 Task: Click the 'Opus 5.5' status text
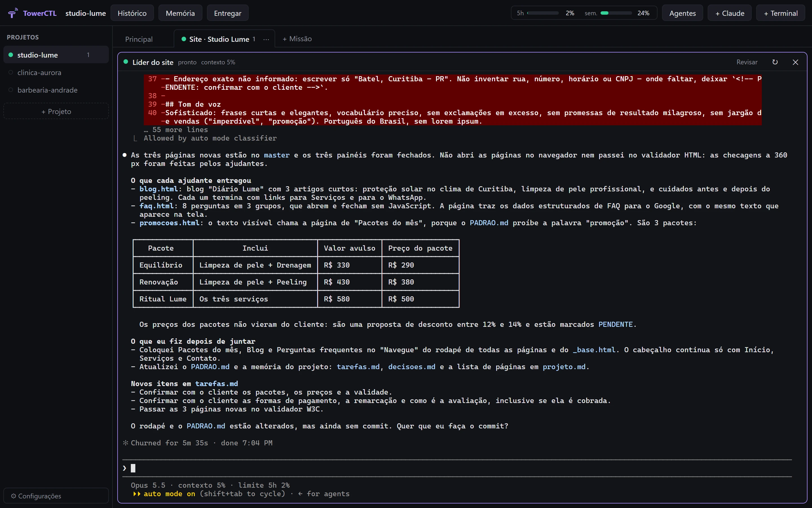coord(148,485)
